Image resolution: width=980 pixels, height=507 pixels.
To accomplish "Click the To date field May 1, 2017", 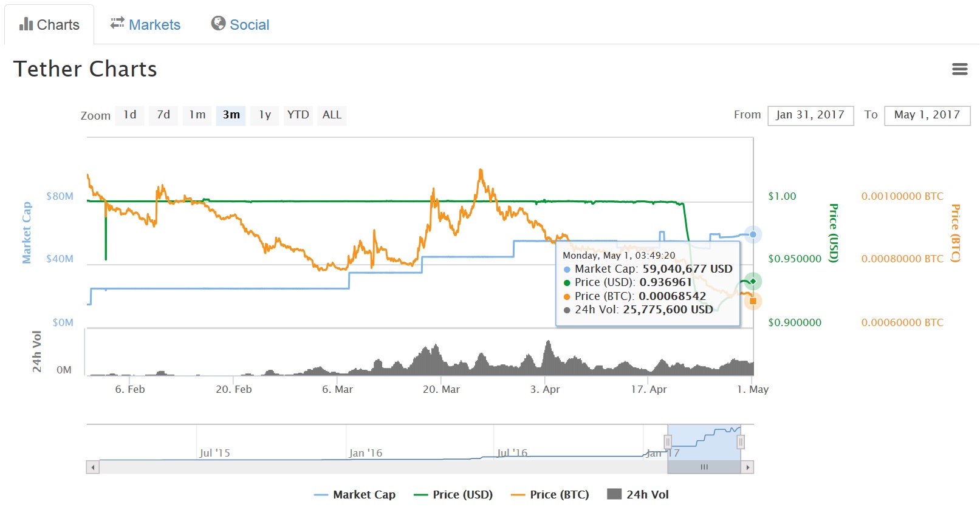I will point(927,115).
